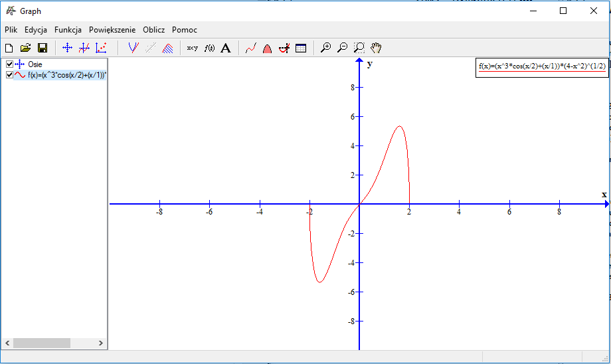Click the shading area icon

tap(267, 48)
